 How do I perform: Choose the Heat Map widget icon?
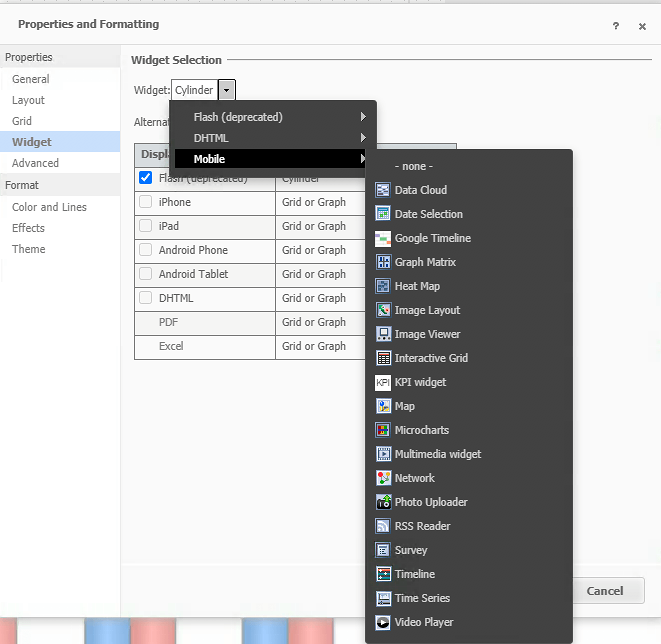[x=383, y=286]
